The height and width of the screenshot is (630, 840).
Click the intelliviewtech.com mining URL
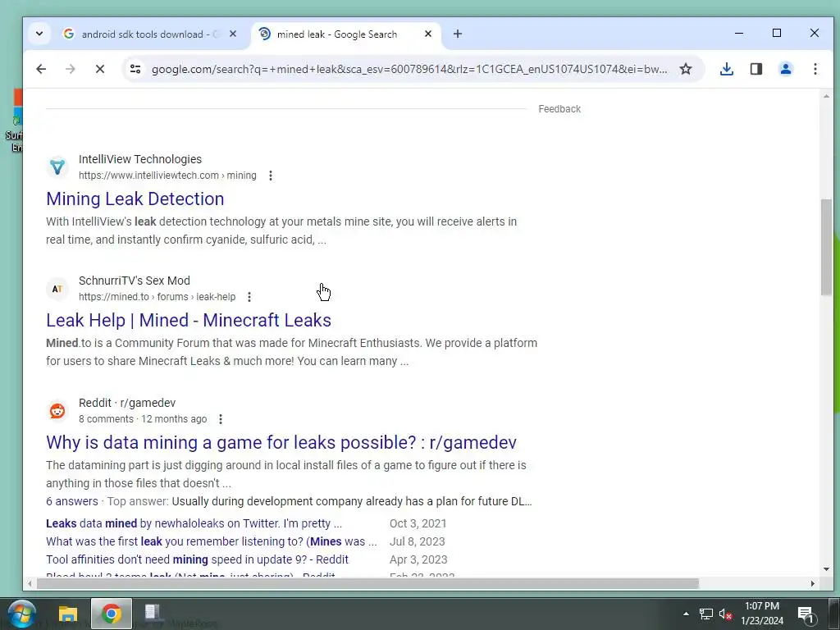(167, 176)
